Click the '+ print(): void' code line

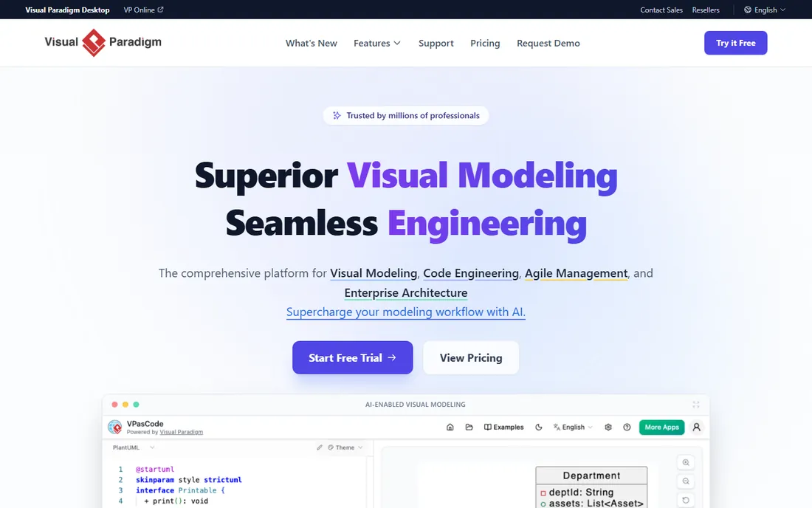tap(176, 501)
